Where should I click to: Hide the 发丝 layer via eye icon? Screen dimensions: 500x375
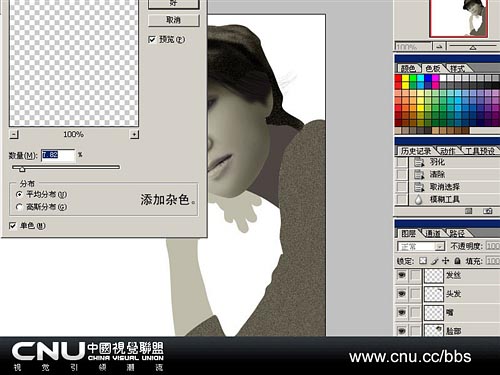(x=402, y=275)
